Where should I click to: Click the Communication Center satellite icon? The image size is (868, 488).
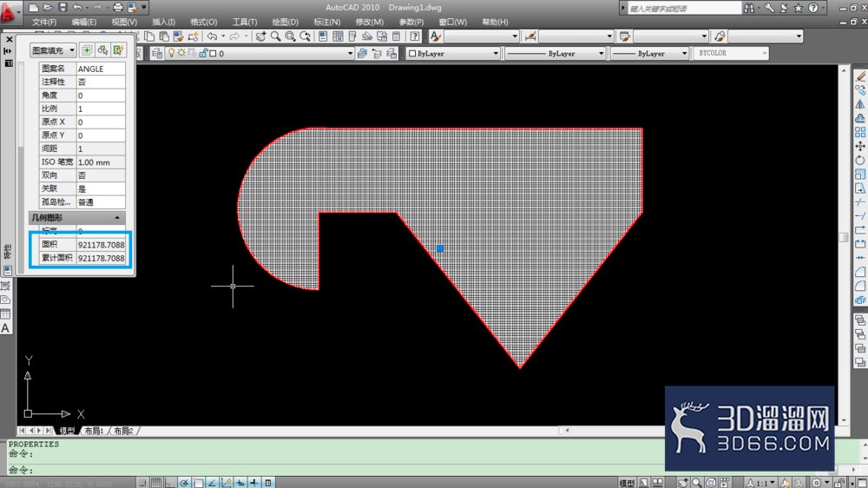[x=784, y=8]
